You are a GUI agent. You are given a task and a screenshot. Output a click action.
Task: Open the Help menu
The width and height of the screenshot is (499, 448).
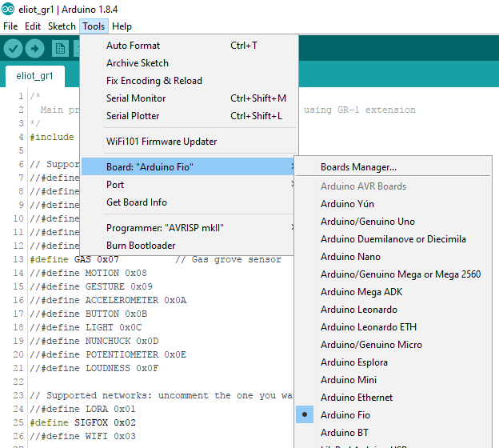click(122, 26)
